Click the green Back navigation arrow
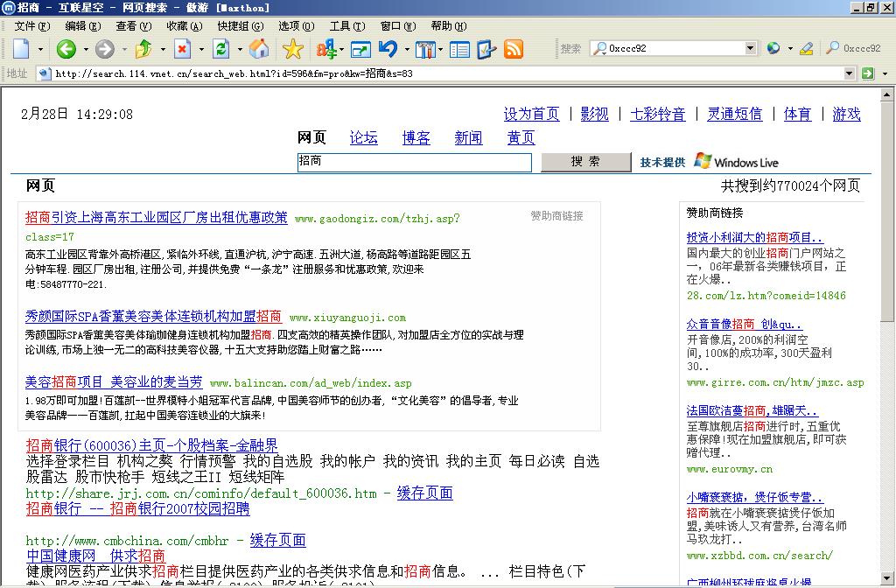The width and height of the screenshot is (896, 588). pos(66,49)
